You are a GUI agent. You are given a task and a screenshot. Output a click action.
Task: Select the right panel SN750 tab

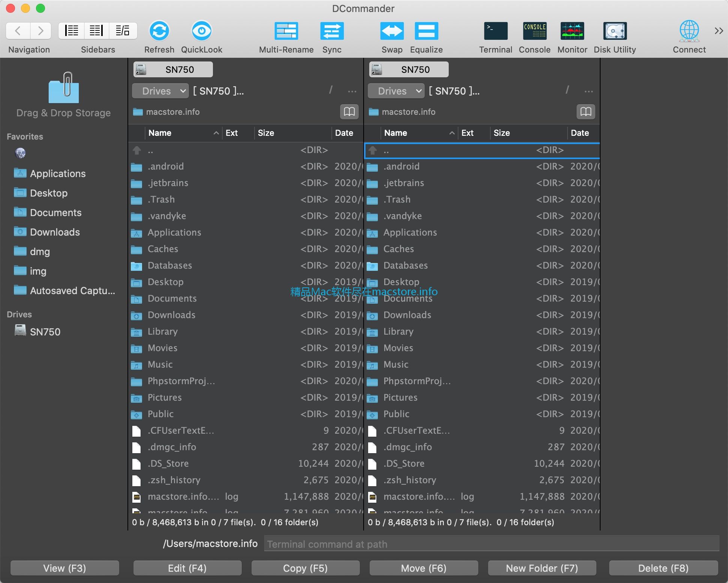pos(409,69)
